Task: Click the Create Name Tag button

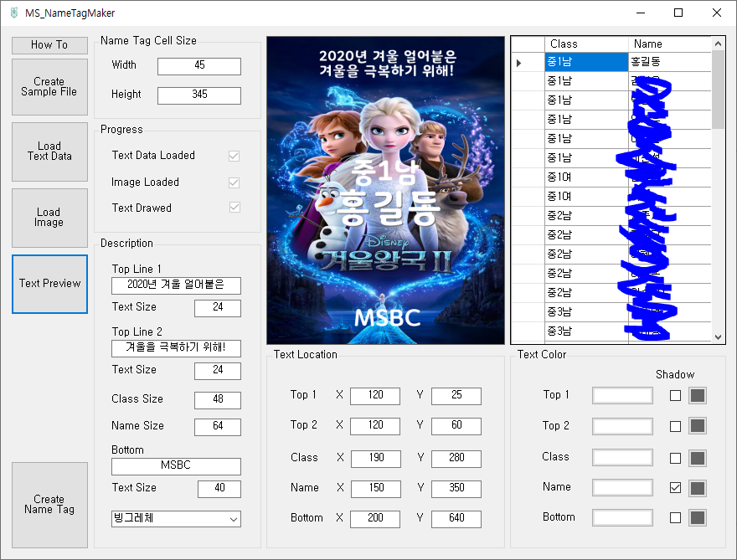Action: pos(49,505)
